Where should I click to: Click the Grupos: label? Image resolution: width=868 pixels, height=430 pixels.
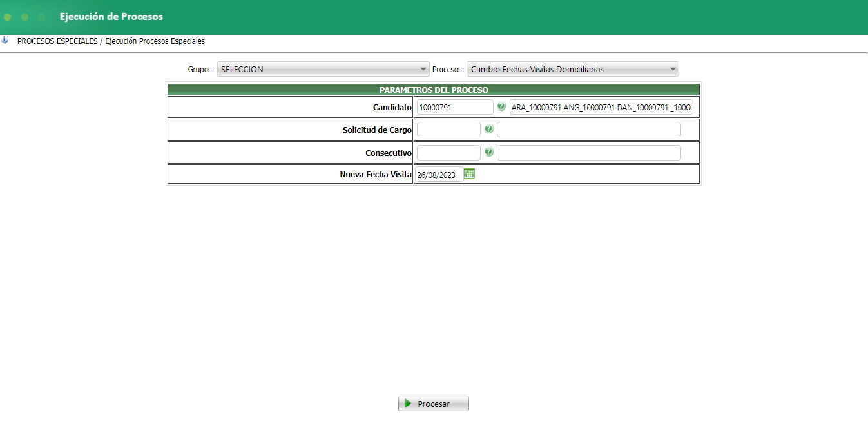click(200, 69)
